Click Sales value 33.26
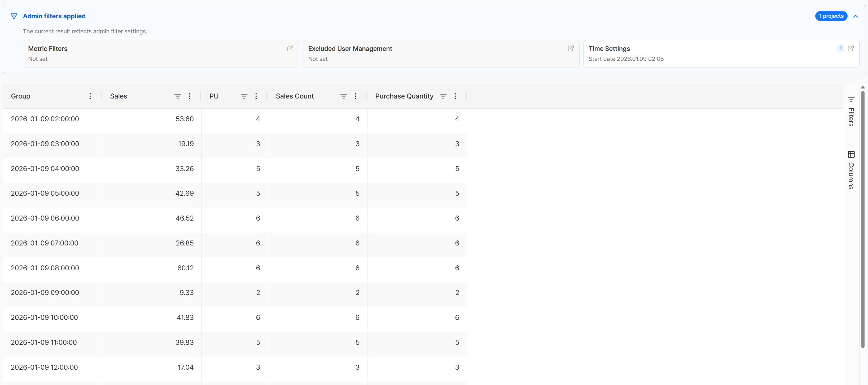The height and width of the screenshot is (385, 868). tap(185, 169)
